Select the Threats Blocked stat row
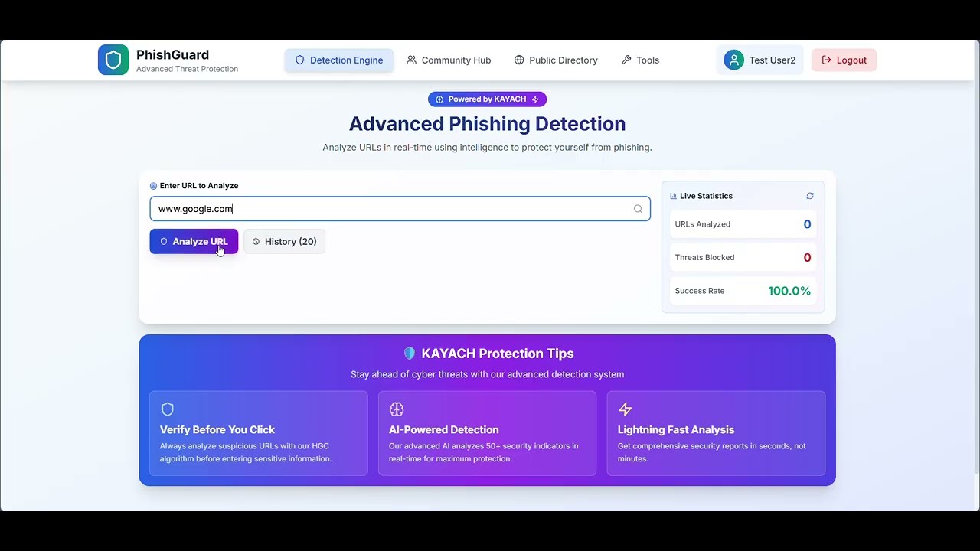 (743, 258)
